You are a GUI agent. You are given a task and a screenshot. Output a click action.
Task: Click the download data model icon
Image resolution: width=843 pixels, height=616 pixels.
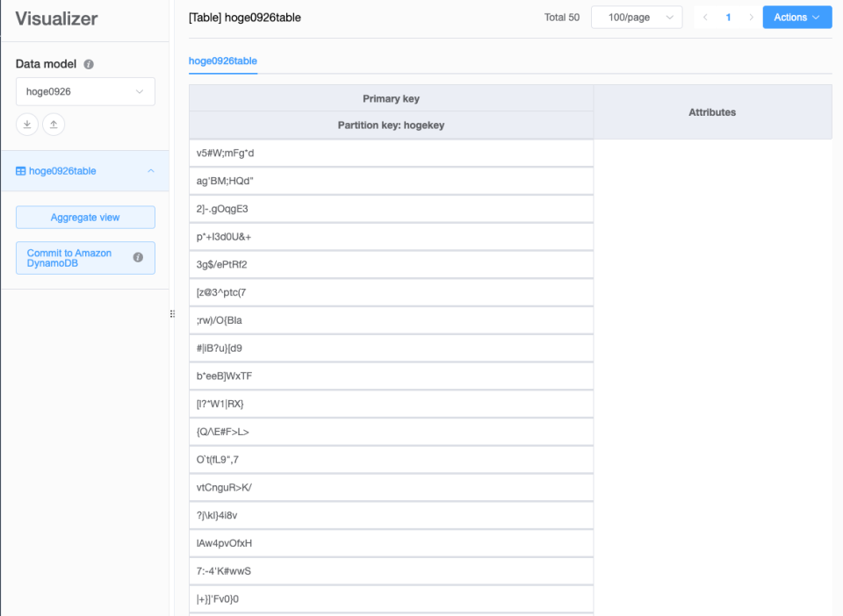tap(27, 125)
